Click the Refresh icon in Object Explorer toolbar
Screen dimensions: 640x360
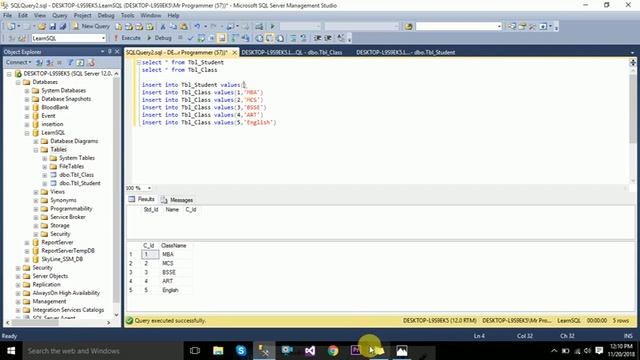[x=80, y=62]
